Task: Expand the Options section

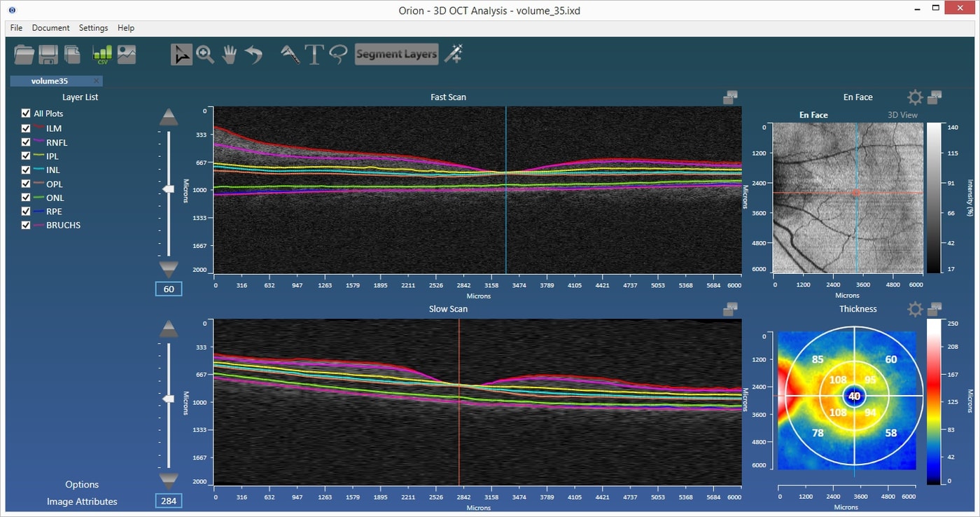Action: coord(82,485)
